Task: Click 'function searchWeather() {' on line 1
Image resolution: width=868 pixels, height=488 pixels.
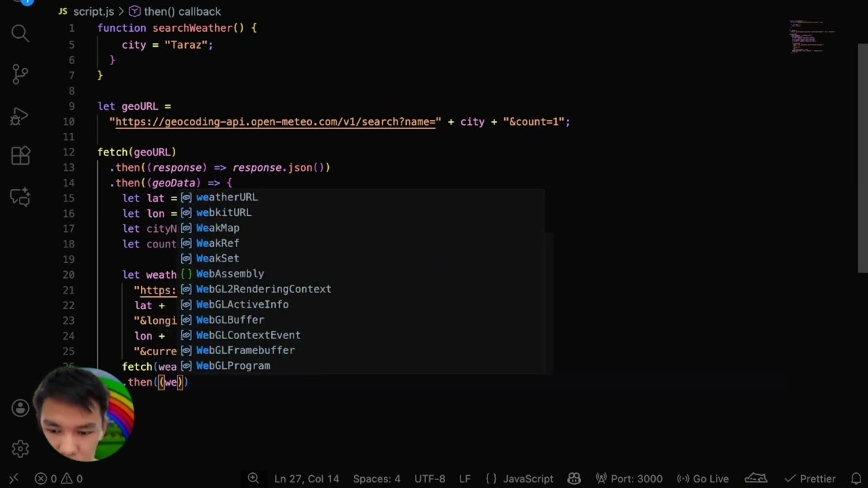Action: coord(177,28)
